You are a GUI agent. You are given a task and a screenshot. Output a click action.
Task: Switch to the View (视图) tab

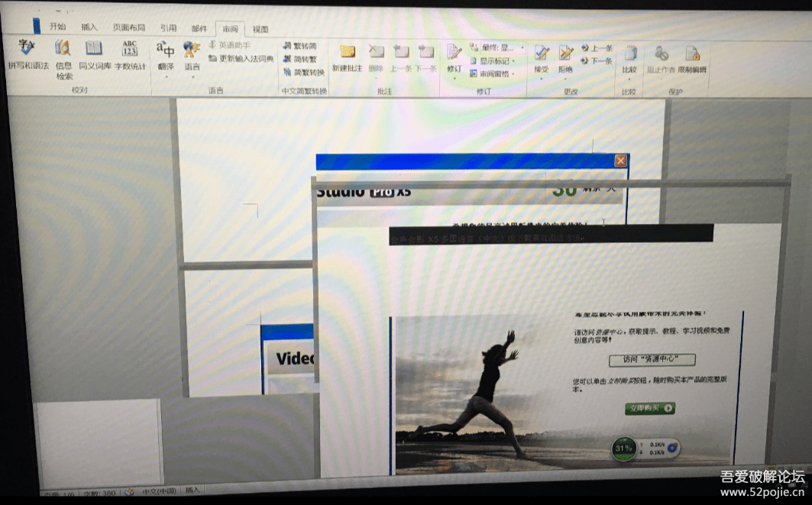[260, 30]
